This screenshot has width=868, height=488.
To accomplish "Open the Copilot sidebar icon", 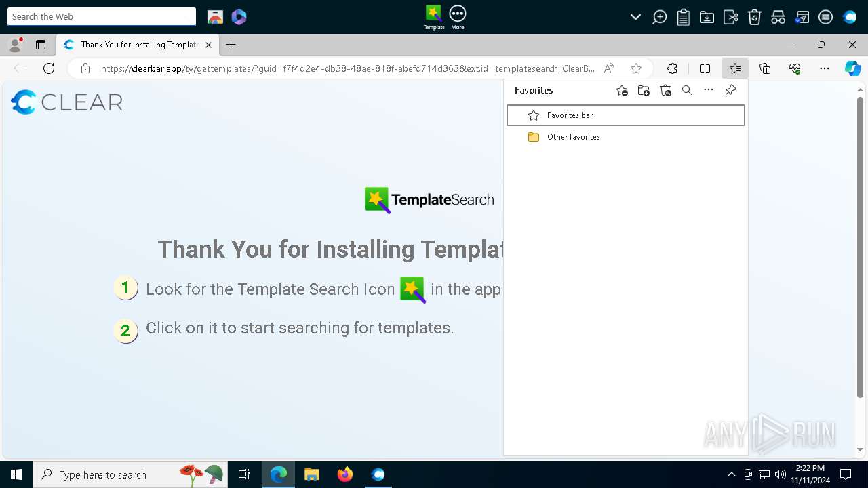I will 852,68.
